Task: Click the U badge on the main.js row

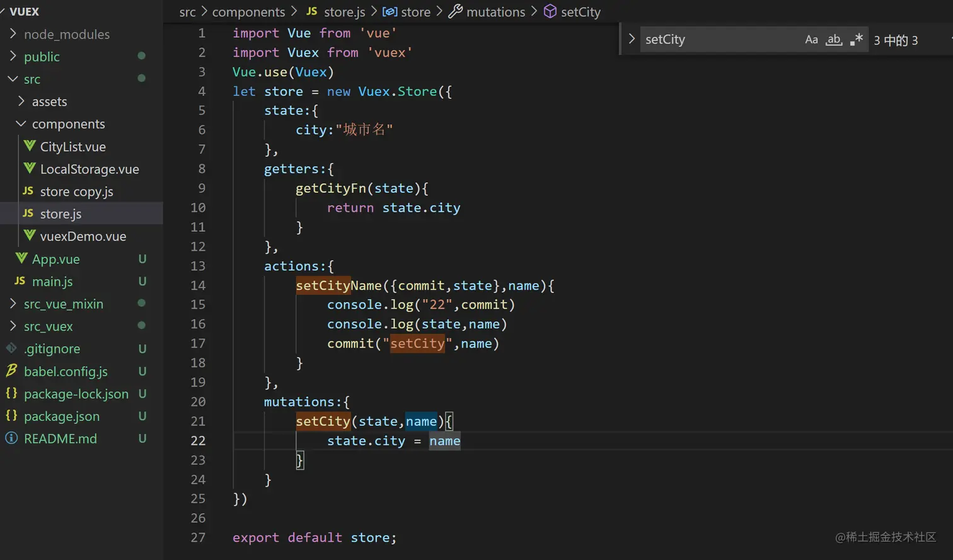Action: pyautogui.click(x=142, y=282)
